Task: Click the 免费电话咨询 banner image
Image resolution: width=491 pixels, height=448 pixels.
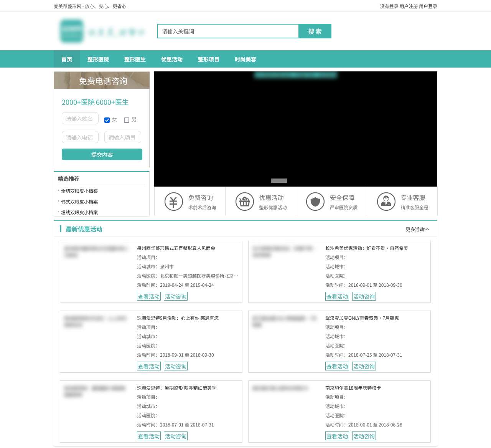Action: tap(102, 80)
